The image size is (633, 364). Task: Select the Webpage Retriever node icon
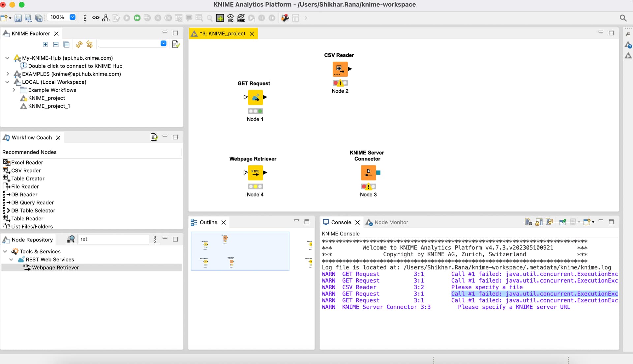(x=255, y=173)
